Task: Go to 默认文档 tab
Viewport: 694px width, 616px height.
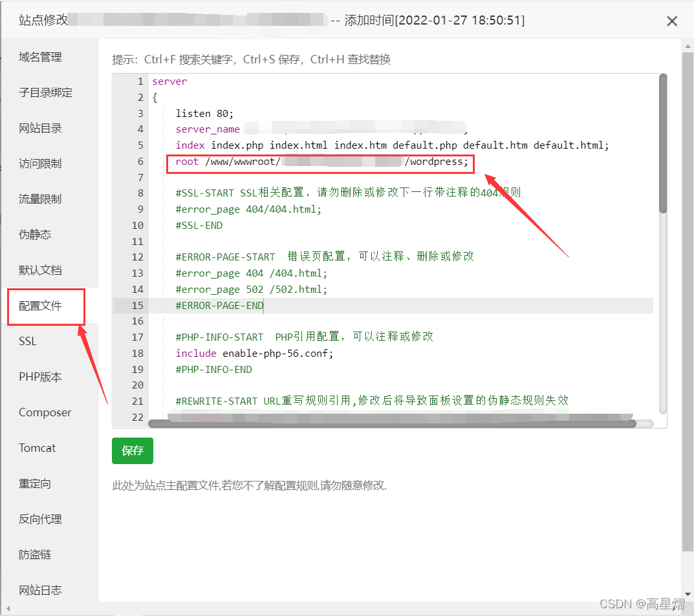Action: coord(40,270)
